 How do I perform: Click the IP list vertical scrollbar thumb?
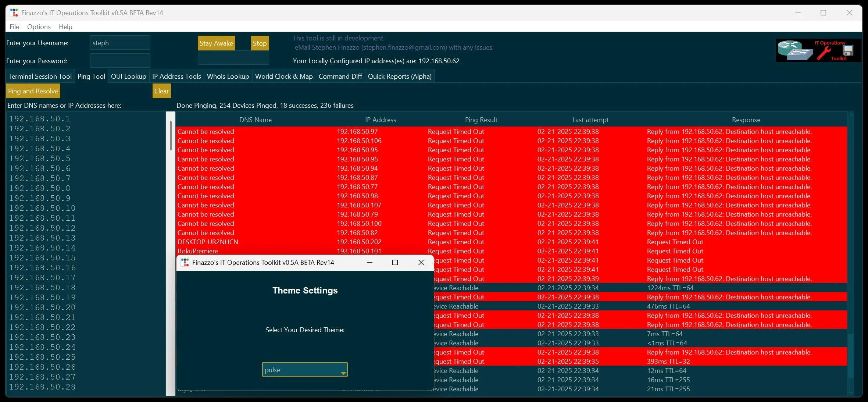click(171, 135)
